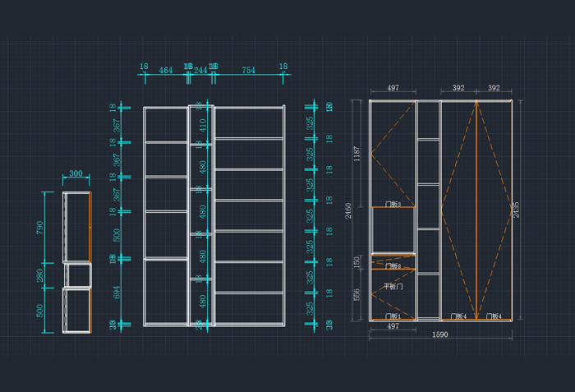Click the 464 horizontal dimension text
The image size is (575, 392).
tap(165, 71)
